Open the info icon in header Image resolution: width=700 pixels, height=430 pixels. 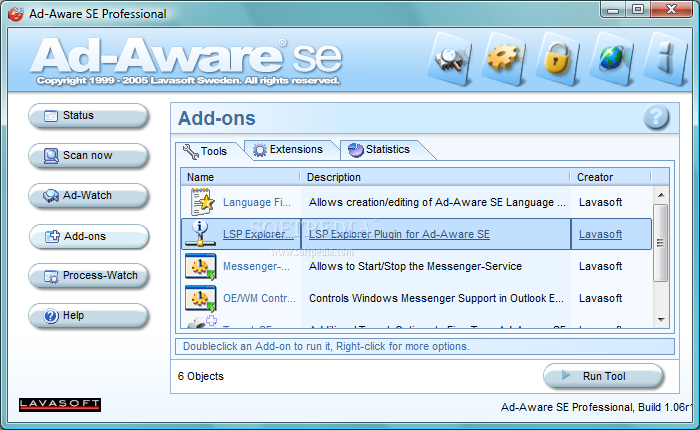665,59
